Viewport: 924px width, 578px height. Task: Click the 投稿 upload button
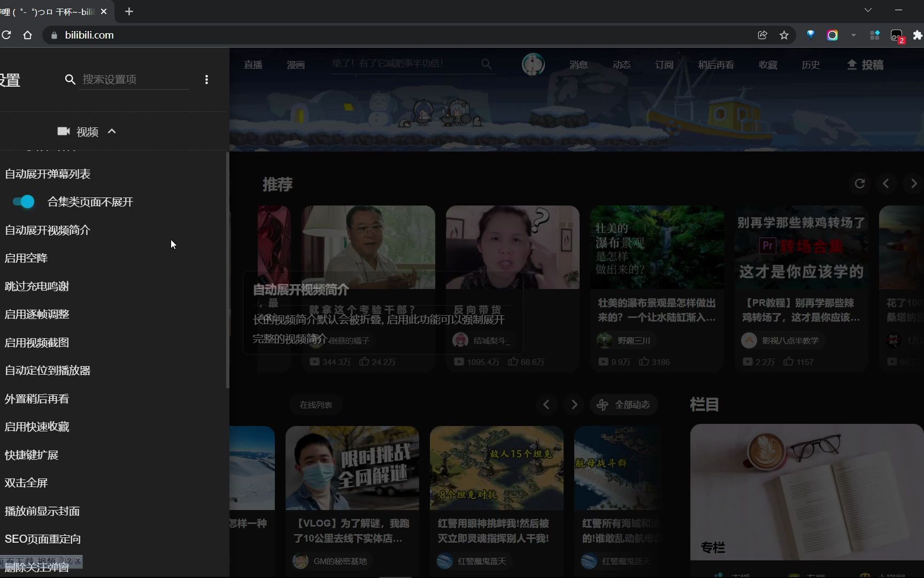tap(865, 65)
